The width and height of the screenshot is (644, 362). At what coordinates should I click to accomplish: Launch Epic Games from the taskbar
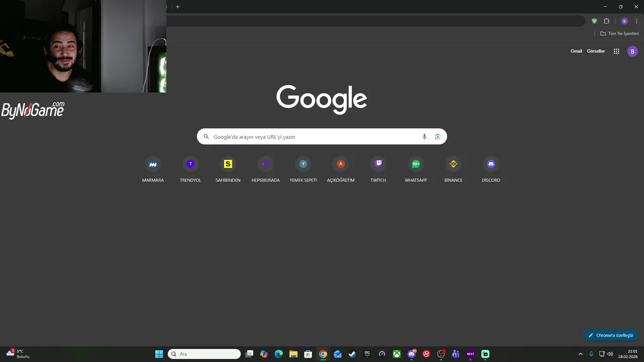(367, 354)
